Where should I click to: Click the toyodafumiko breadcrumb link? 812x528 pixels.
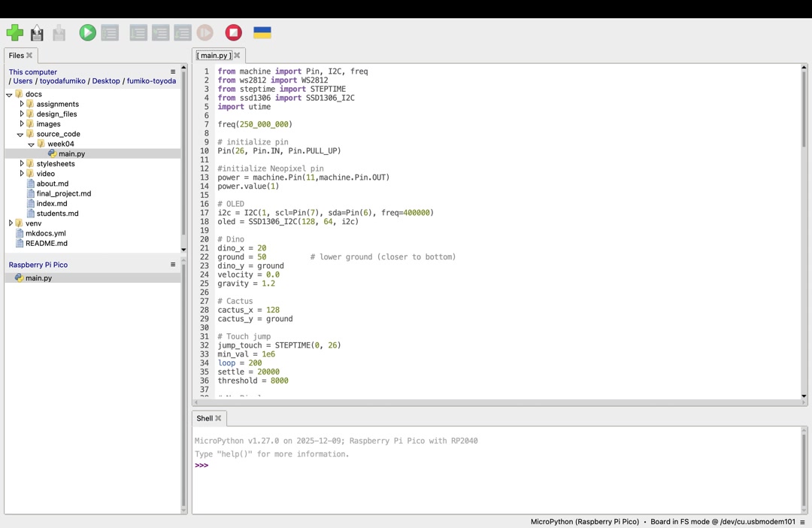62,80
